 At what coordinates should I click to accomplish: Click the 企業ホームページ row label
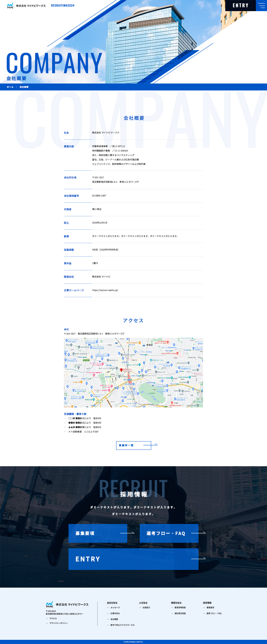click(74, 290)
